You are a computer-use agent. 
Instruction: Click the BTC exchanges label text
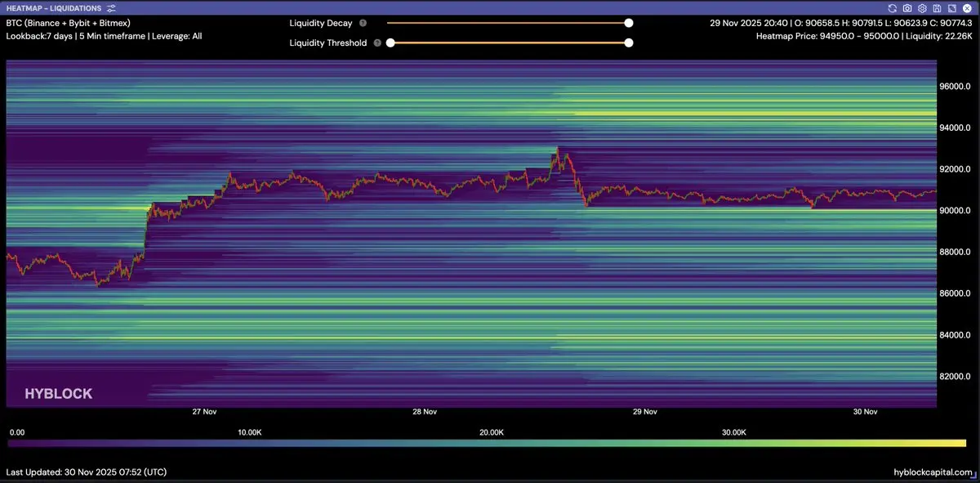pyautogui.click(x=68, y=23)
